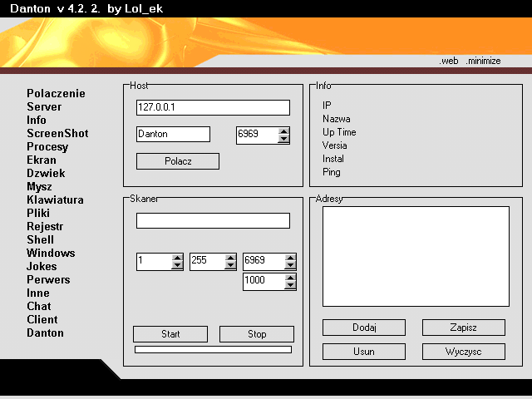532x399 pixels.
Task: Increase the host port 6969 value
Action: pyautogui.click(x=284, y=131)
